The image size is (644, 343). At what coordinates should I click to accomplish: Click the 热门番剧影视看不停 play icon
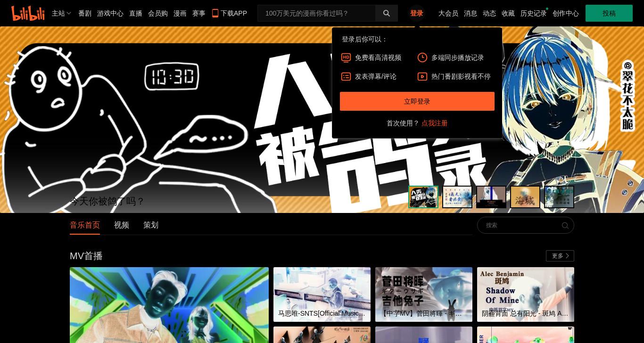pyautogui.click(x=422, y=76)
